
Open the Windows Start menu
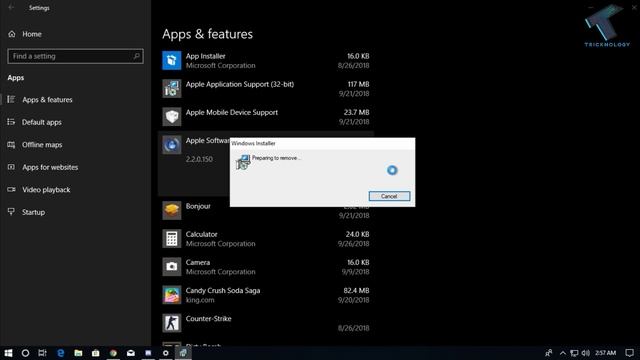pos(8,353)
